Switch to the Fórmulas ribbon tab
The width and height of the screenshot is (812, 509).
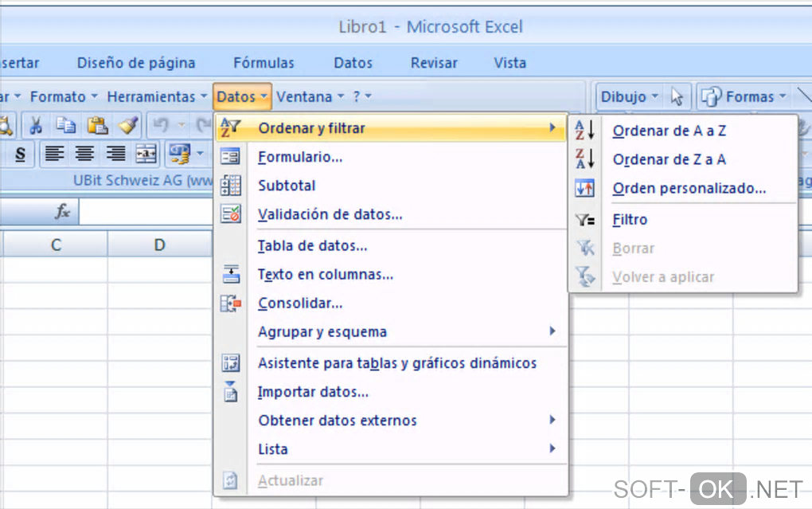264,63
